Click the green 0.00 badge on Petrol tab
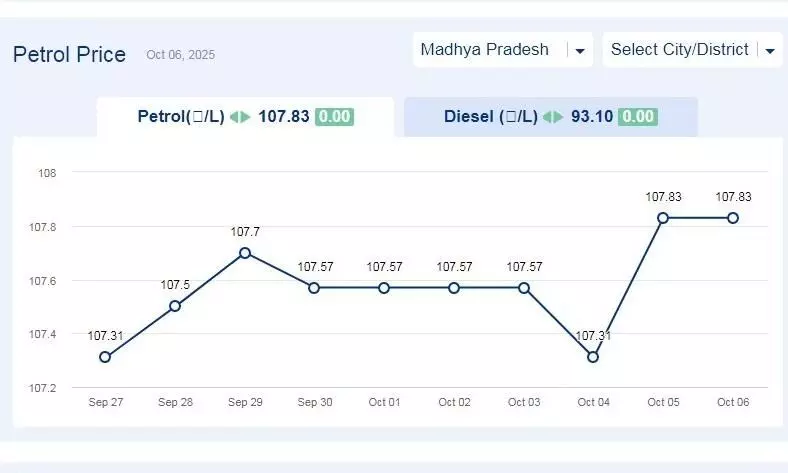Screen dimensions: 788x473 pos(334,117)
